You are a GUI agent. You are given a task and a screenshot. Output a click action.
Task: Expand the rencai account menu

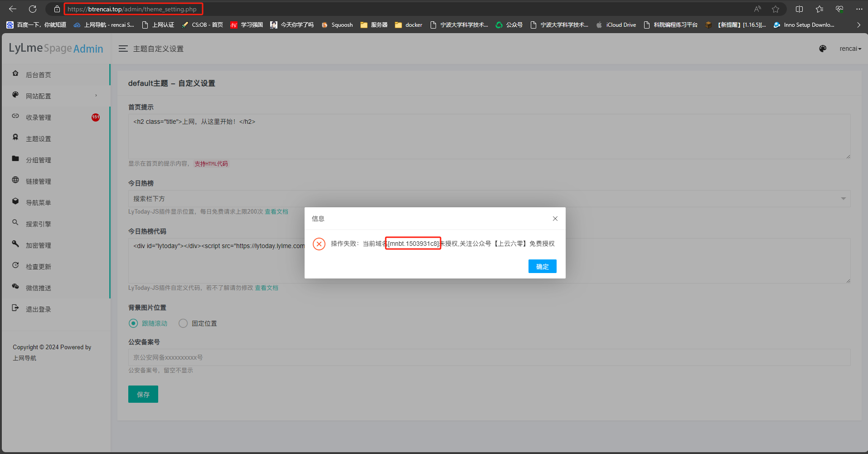coord(850,49)
